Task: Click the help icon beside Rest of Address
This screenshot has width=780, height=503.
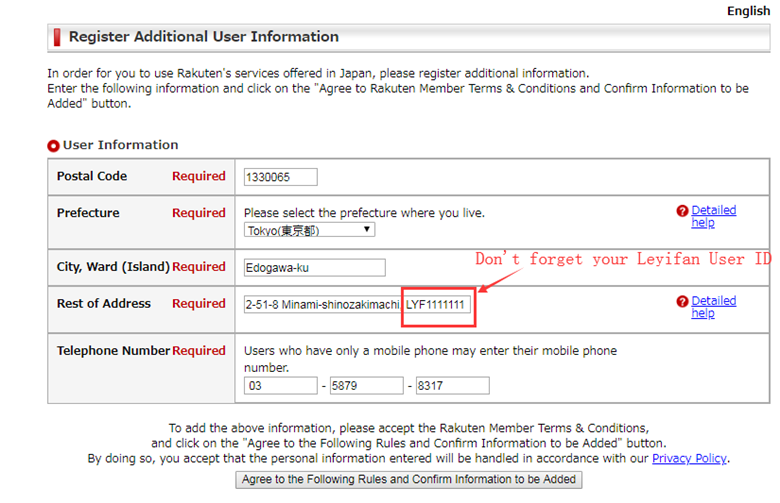Action: pyautogui.click(x=682, y=302)
